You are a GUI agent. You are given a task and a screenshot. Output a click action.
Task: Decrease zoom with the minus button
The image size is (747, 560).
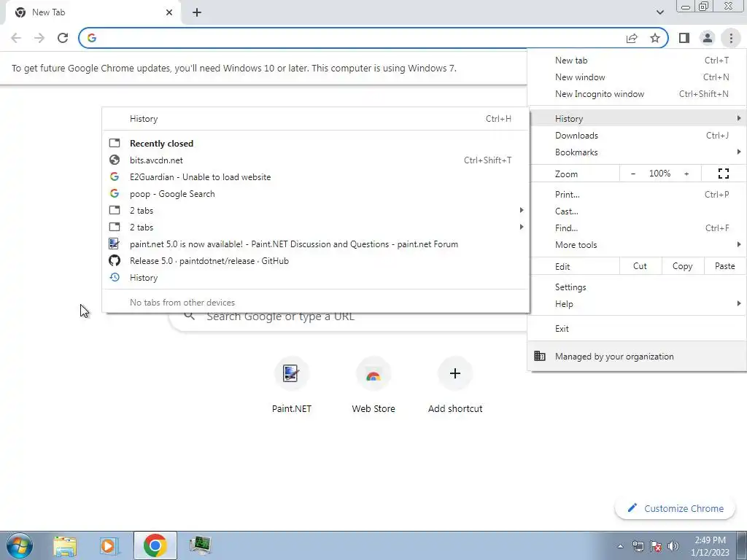[633, 174]
